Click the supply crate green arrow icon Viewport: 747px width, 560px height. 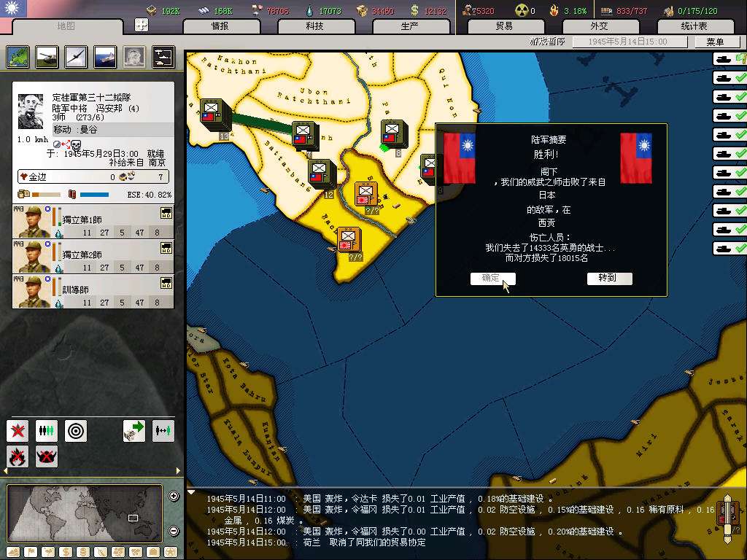[x=134, y=431]
